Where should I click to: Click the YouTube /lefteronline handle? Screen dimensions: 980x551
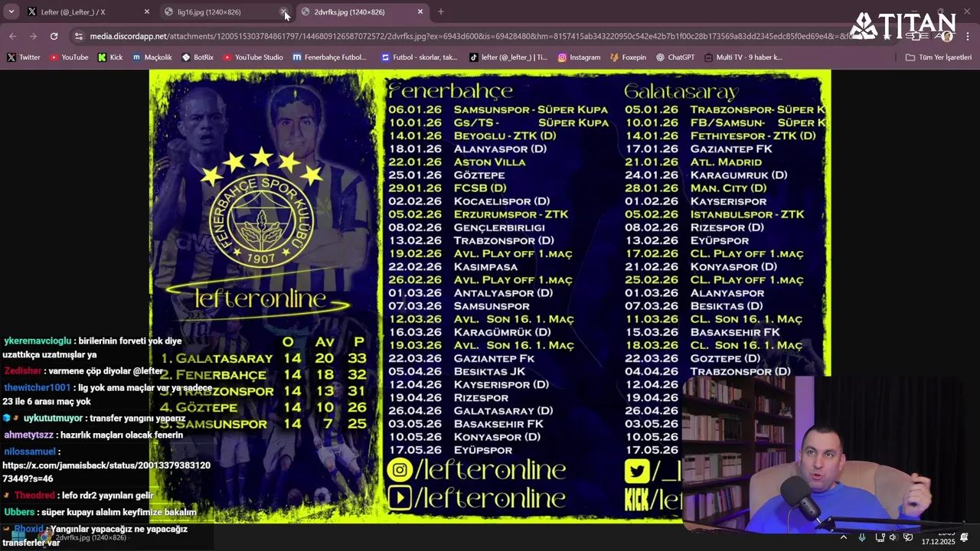[x=476, y=498]
